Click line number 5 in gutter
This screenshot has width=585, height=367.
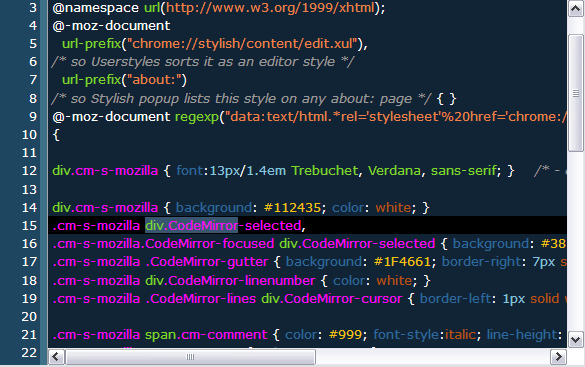coord(33,44)
